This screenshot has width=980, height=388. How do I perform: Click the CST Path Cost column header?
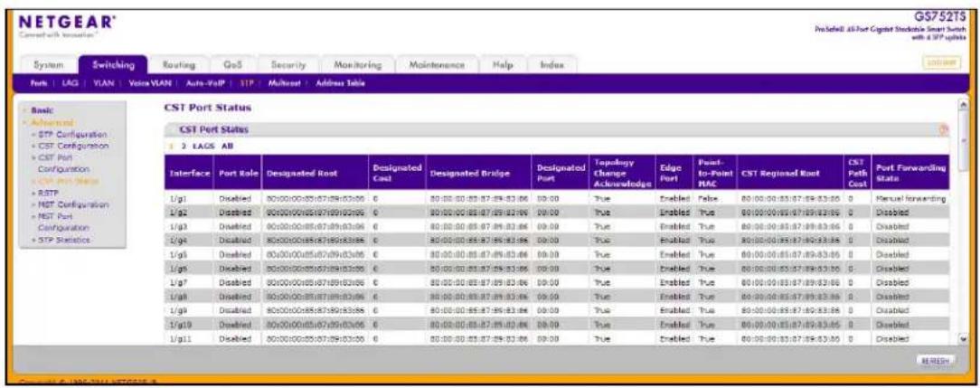click(x=856, y=173)
